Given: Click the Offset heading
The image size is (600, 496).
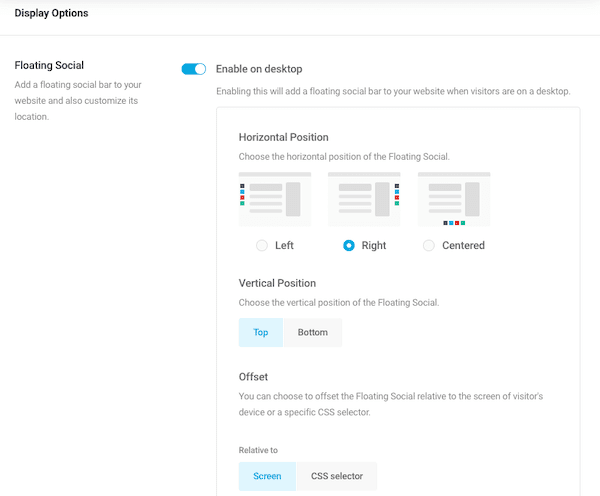Looking at the screenshot, I should click(253, 377).
